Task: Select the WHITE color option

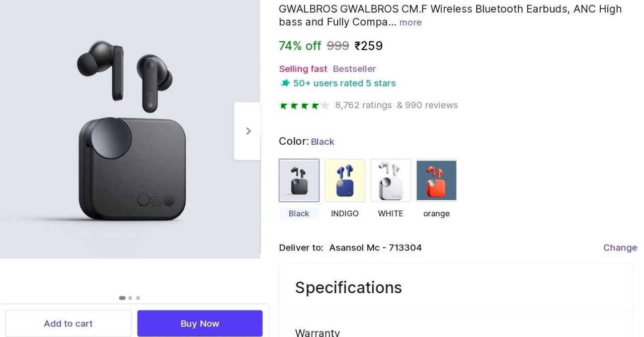Action: click(x=390, y=180)
